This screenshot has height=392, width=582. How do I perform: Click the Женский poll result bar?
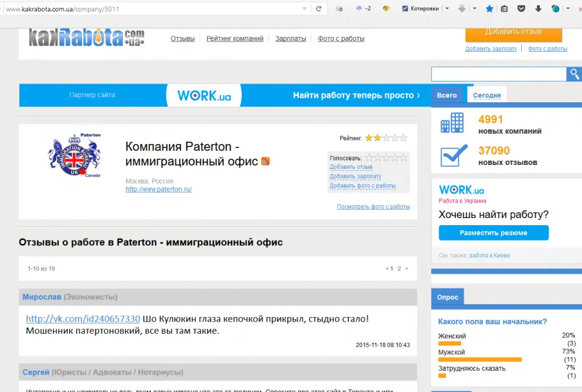click(449, 343)
